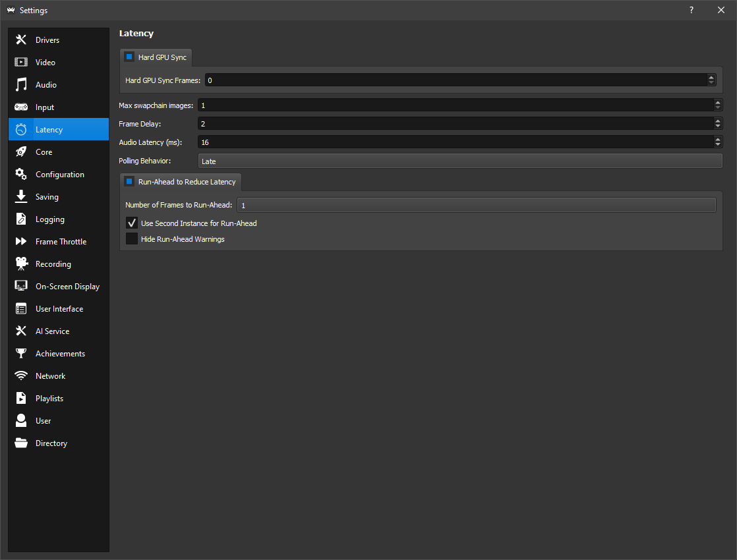Click the help question mark button

(692, 10)
